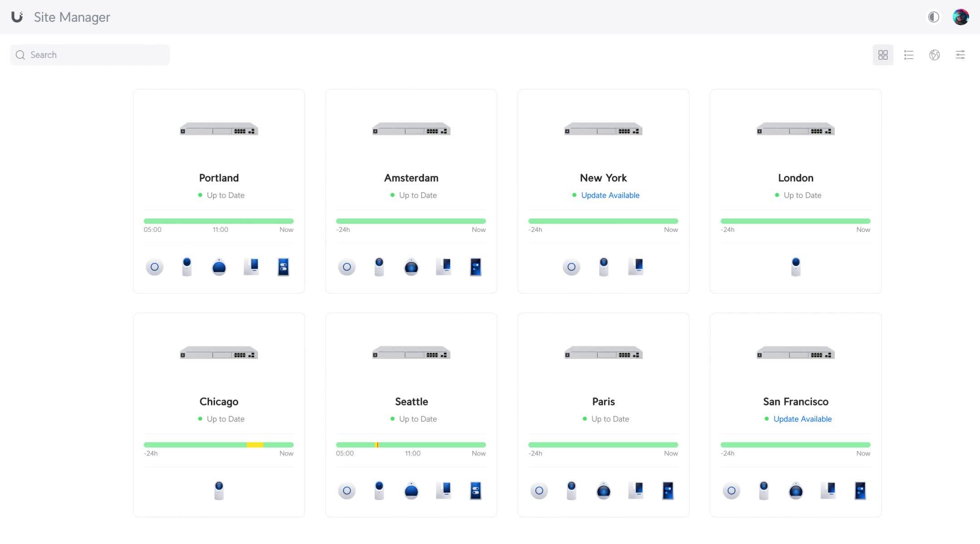Switch to grid view layout
Viewport: 980px width, 544px height.
pos(883,54)
